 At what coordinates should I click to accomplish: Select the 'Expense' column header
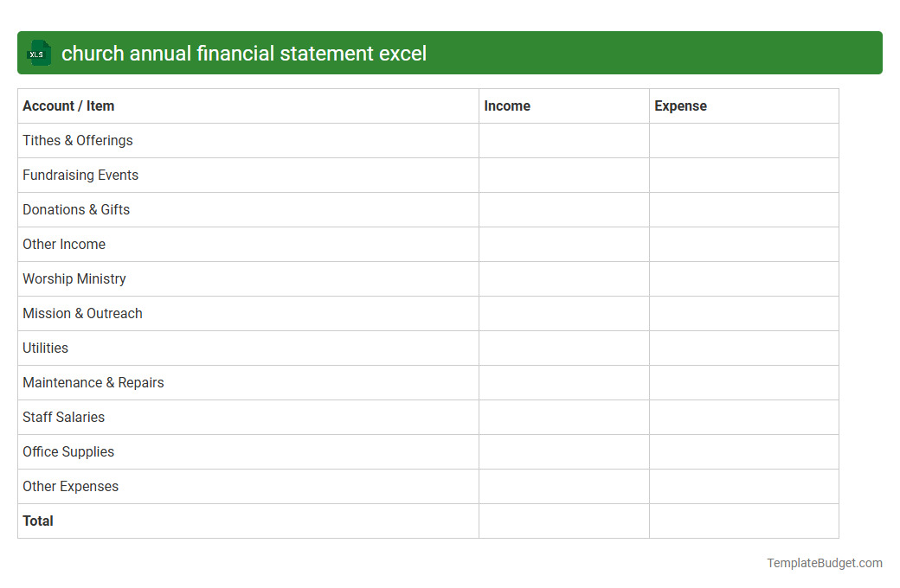click(680, 105)
